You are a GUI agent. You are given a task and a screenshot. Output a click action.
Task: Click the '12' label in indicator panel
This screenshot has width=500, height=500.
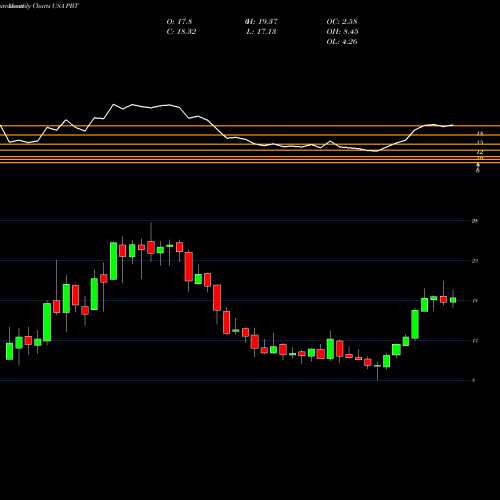[x=480, y=152]
